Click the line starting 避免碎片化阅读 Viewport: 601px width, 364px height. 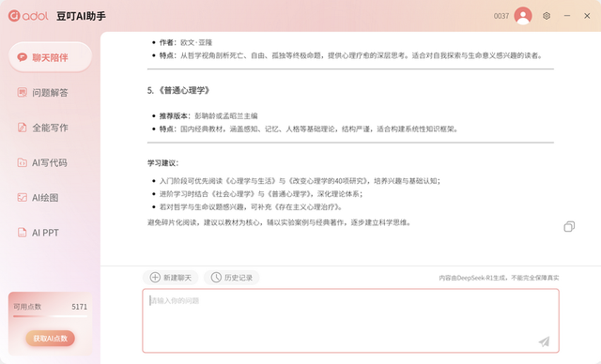280,222
